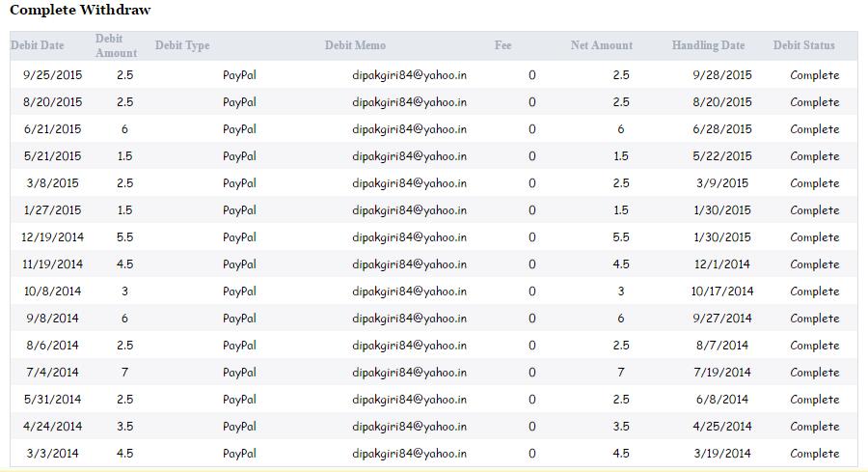
Task: Click net amount 6 in the 6/21/2015 row
Action: (621, 129)
